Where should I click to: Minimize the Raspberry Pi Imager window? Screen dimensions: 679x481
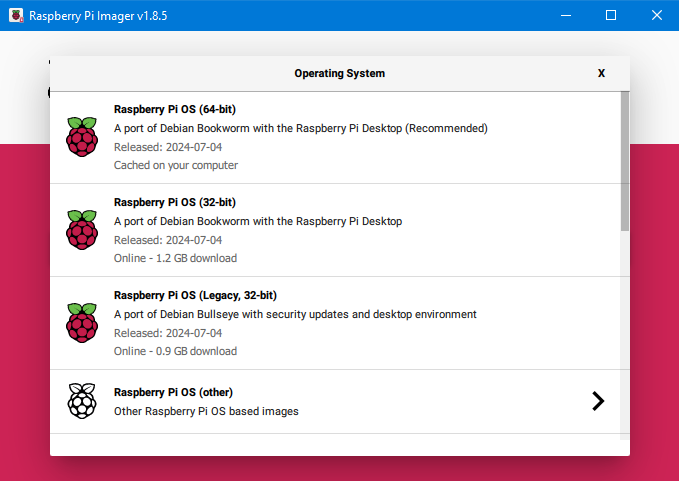point(566,16)
